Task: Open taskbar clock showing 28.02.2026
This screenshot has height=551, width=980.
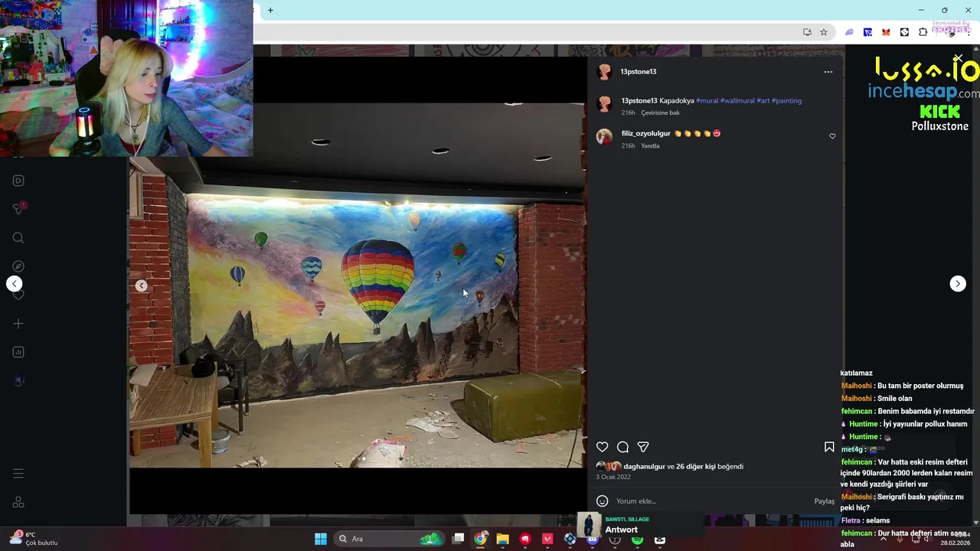Action: [x=954, y=539]
